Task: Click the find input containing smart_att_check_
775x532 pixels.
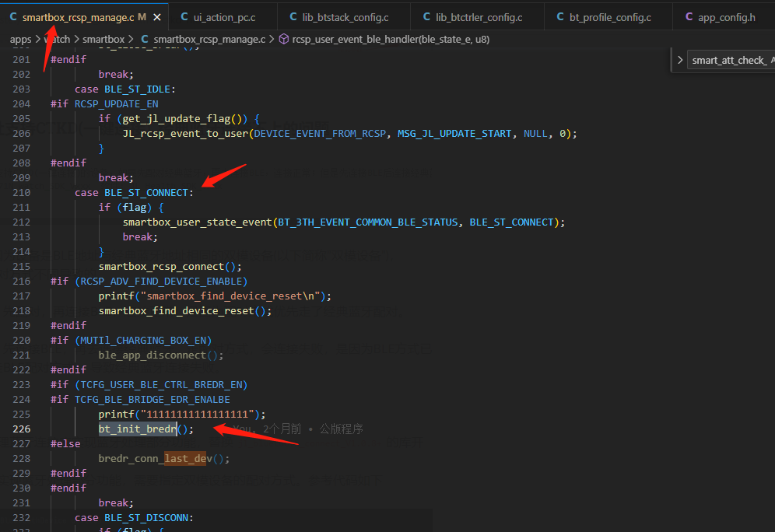Action: coord(731,60)
